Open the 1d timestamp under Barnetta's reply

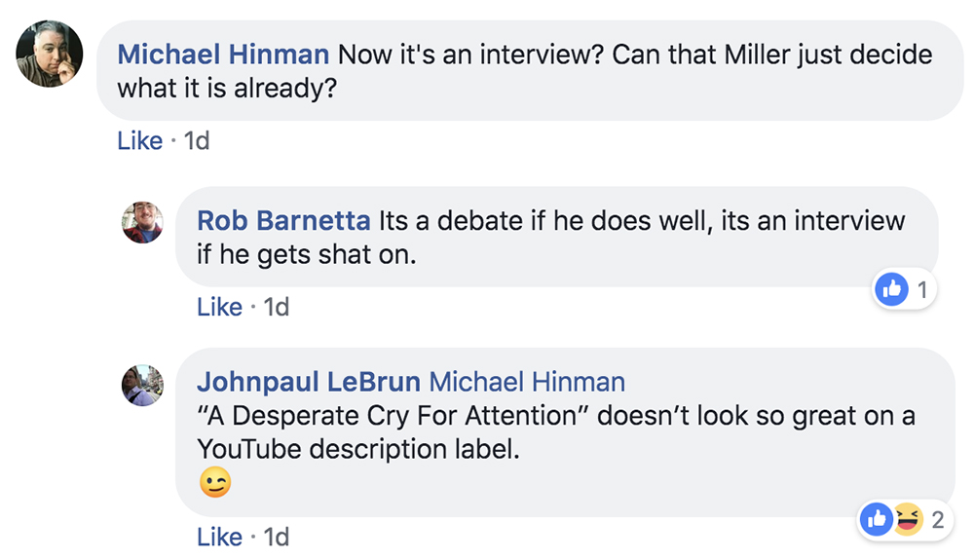[277, 307]
